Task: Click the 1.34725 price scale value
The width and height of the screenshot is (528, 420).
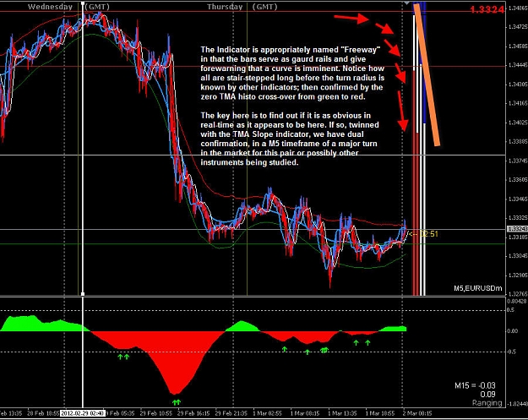Action: click(x=518, y=26)
